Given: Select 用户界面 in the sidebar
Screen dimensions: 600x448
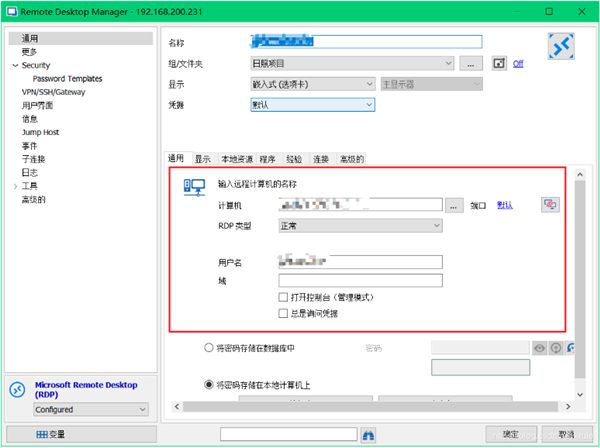Looking at the screenshot, I should (37, 106).
